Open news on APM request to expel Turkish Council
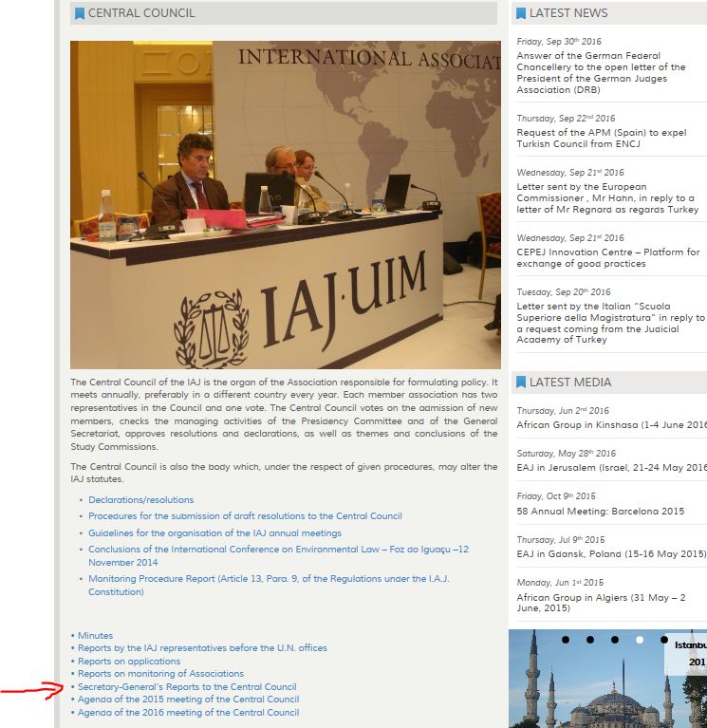The image size is (707, 728). (x=602, y=139)
